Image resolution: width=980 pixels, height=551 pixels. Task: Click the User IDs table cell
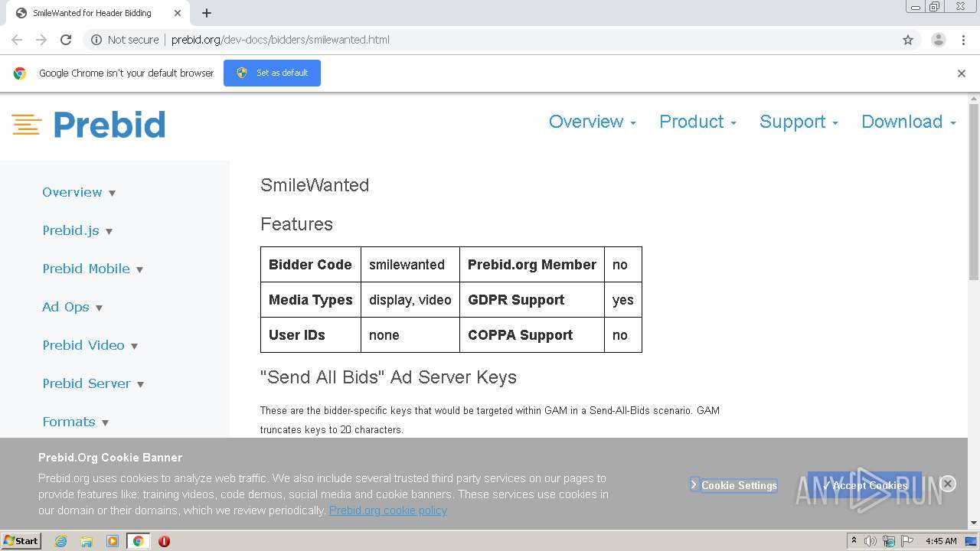pyautogui.click(x=310, y=335)
